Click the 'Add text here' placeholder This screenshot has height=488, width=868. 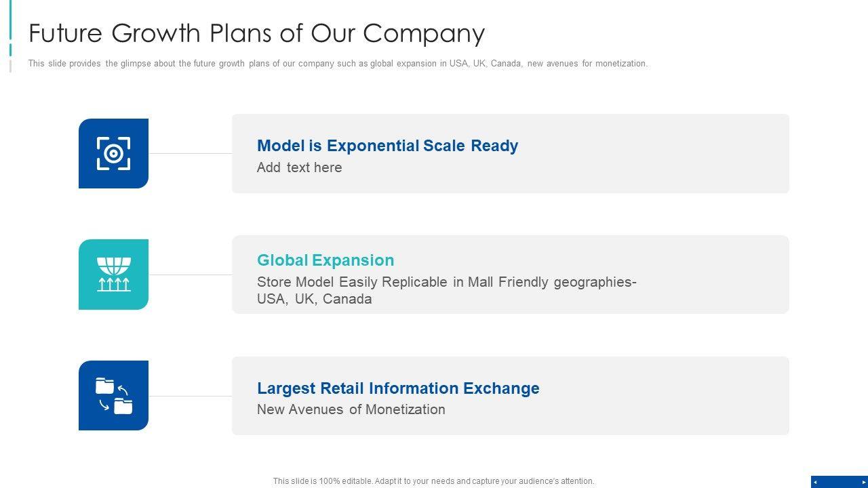point(299,167)
